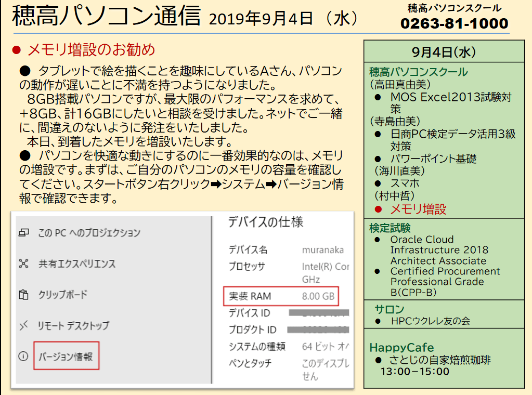
Task: Click the shared experiences icon
Action: (23, 264)
